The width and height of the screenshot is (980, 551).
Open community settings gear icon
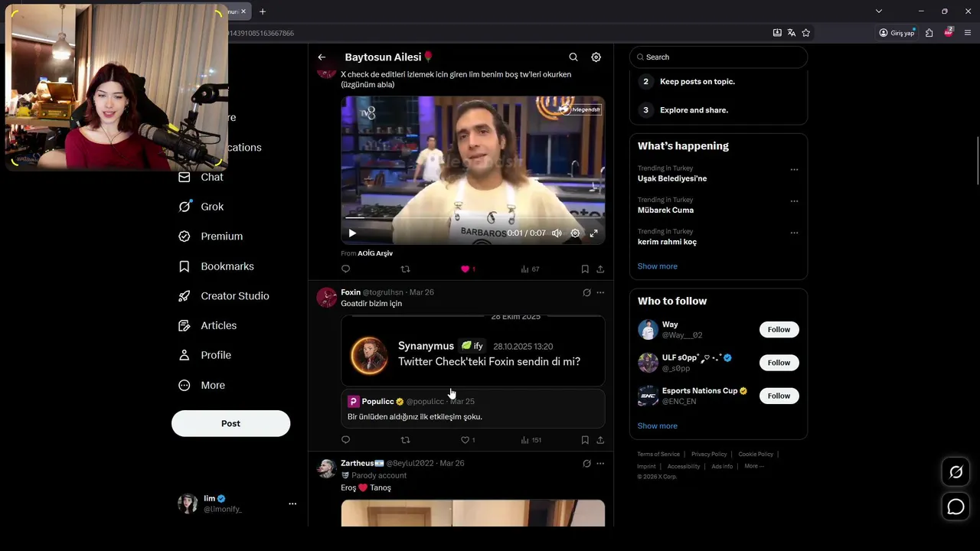[596, 57]
